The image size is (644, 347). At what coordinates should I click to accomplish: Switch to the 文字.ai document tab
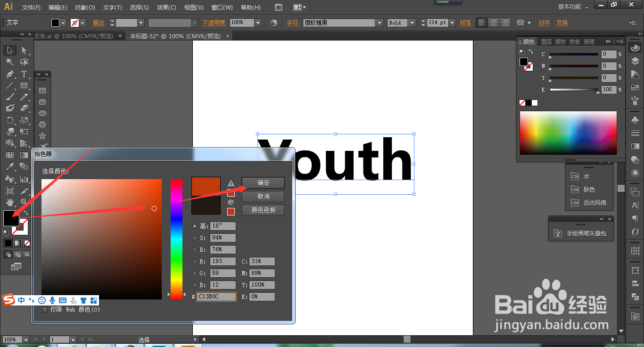pyautogui.click(x=74, y=36)
